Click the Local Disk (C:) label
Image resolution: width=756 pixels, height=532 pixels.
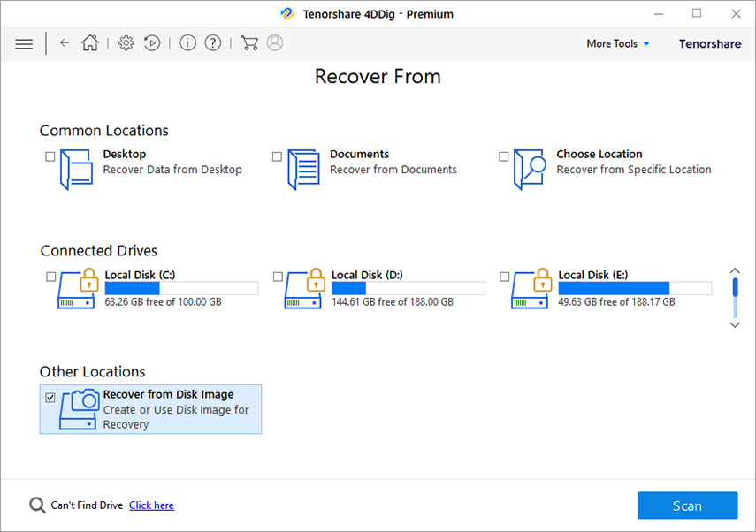[140, 275]
